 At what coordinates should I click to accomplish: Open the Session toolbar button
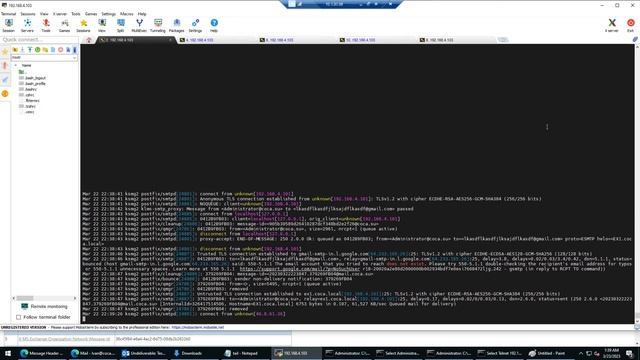tap(9, 25)
